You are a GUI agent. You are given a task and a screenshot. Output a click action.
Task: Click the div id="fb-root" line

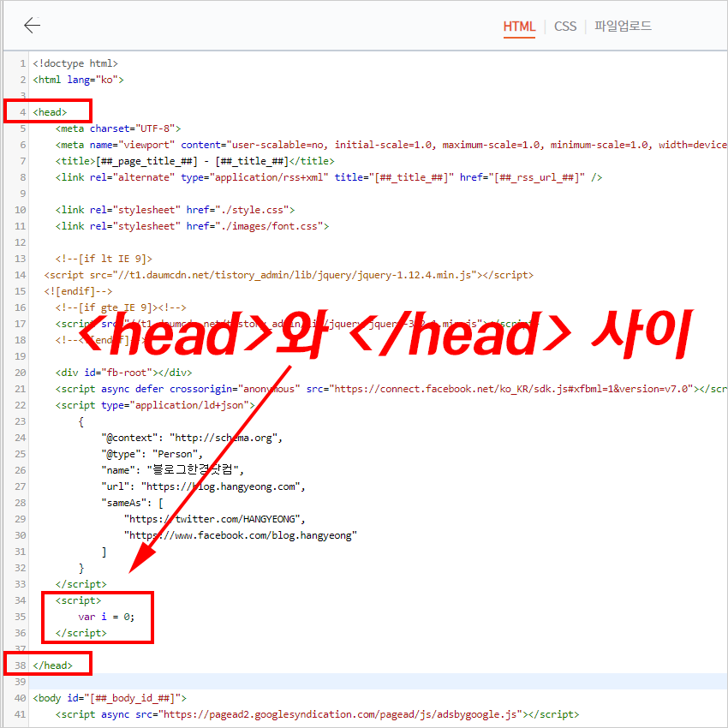coord(123,373)
